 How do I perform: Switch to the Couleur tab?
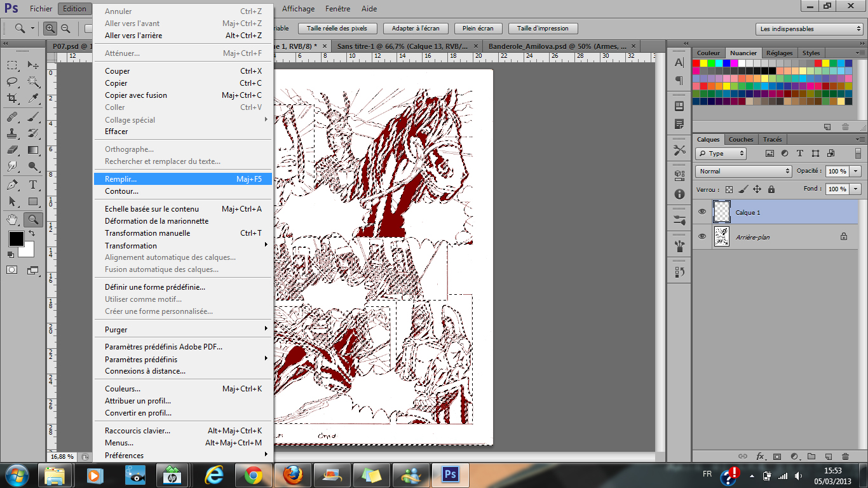tap(709, 53)
